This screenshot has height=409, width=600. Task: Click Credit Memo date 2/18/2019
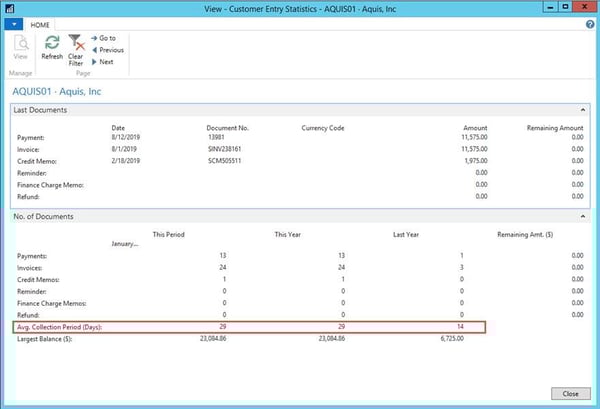[x=126, y=161]
